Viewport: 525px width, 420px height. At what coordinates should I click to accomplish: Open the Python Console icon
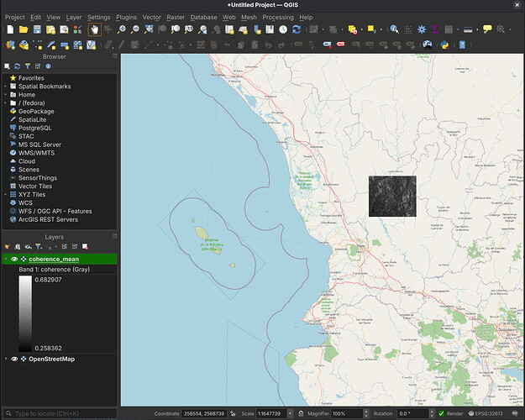444,45
